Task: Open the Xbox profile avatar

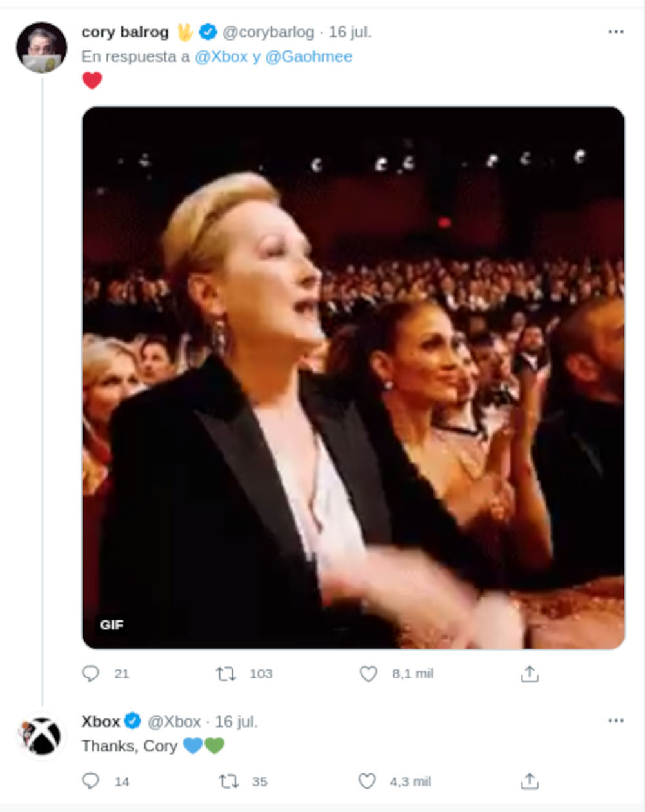Action: click(42, 736)
